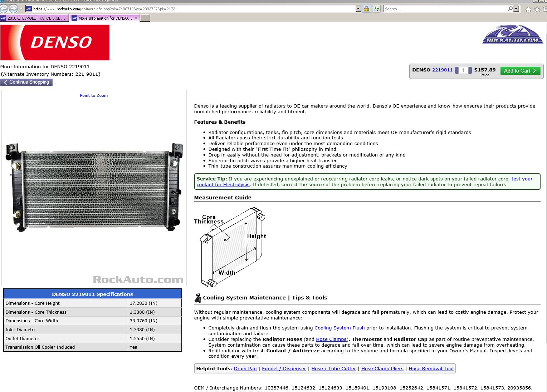Open the Hose Clamp Pliers link
547x392 pixels.
(x=382, y=369)
